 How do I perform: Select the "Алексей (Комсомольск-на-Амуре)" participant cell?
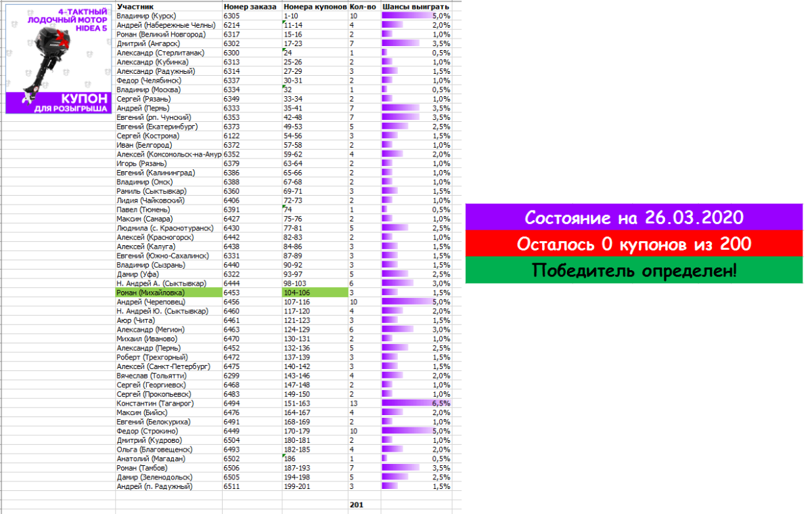168,154
